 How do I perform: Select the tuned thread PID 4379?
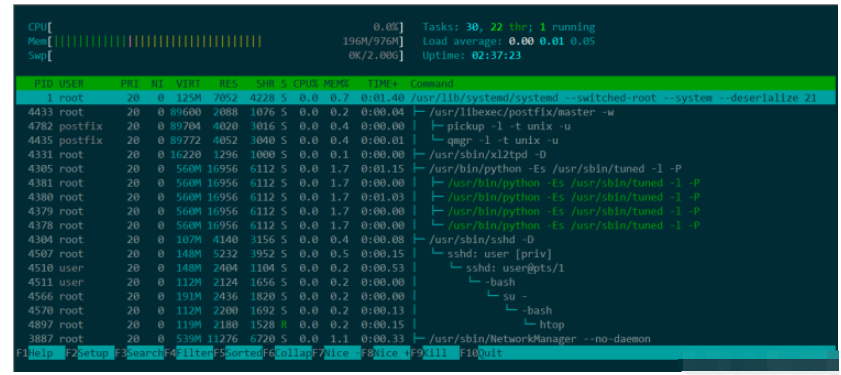(x=426, y=211)
